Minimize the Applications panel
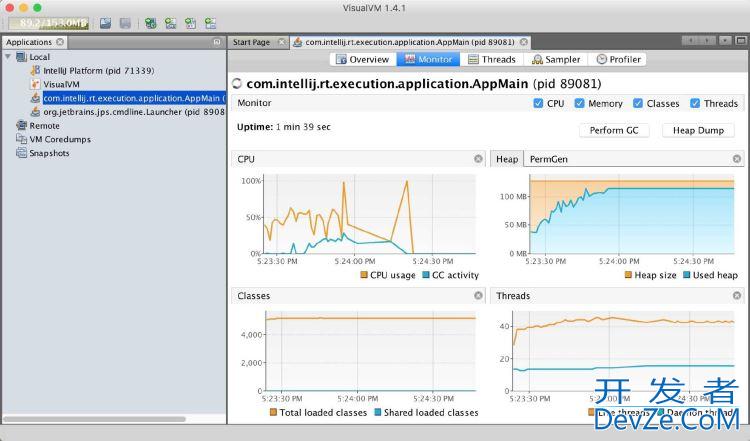Viewport: 750px width, 441px height. pyautogui.click(x=217, y=42)
